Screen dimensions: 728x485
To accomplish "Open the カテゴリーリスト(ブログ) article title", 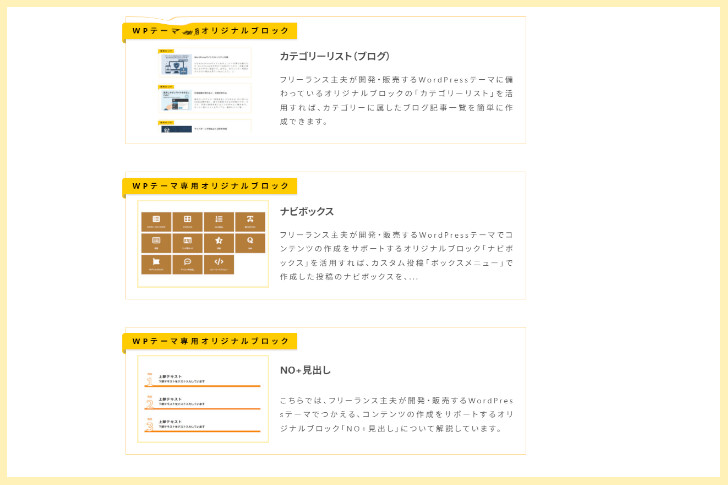I will pos(334,56).
